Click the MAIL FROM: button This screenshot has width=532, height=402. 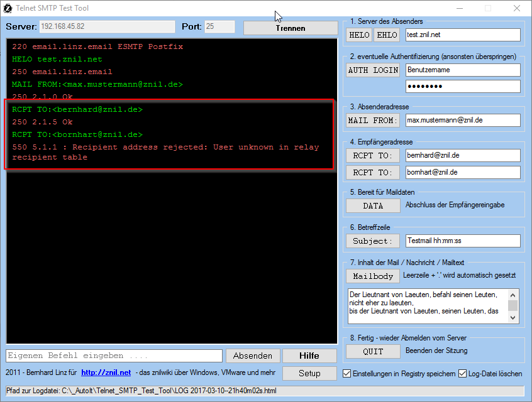[x=373, y=120]
